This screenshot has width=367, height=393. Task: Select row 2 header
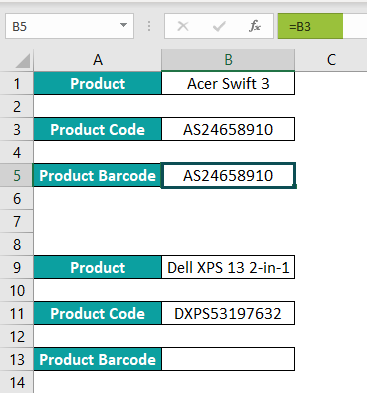[x=17, y=106]
